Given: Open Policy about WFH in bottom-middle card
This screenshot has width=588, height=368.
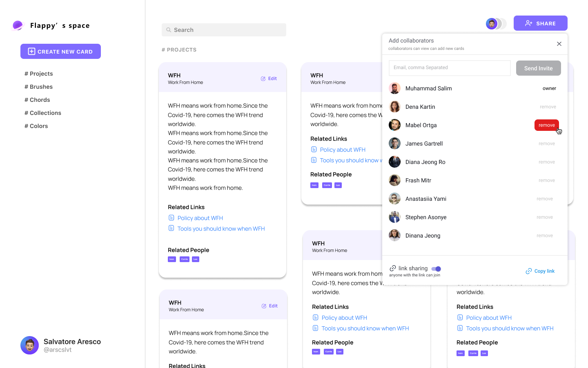Looking at the screenshot, I should (x=344, y=318).
